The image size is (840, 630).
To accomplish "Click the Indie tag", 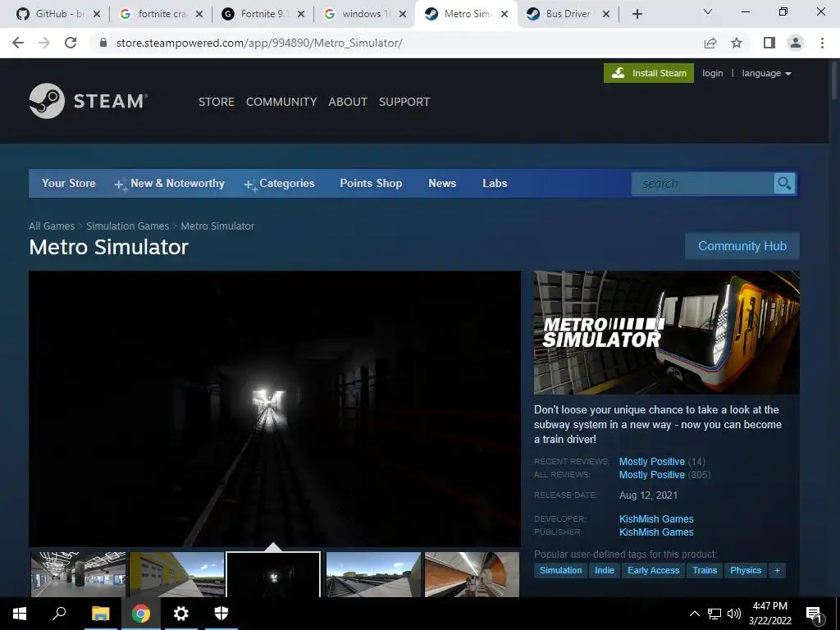I will (605, 570).
